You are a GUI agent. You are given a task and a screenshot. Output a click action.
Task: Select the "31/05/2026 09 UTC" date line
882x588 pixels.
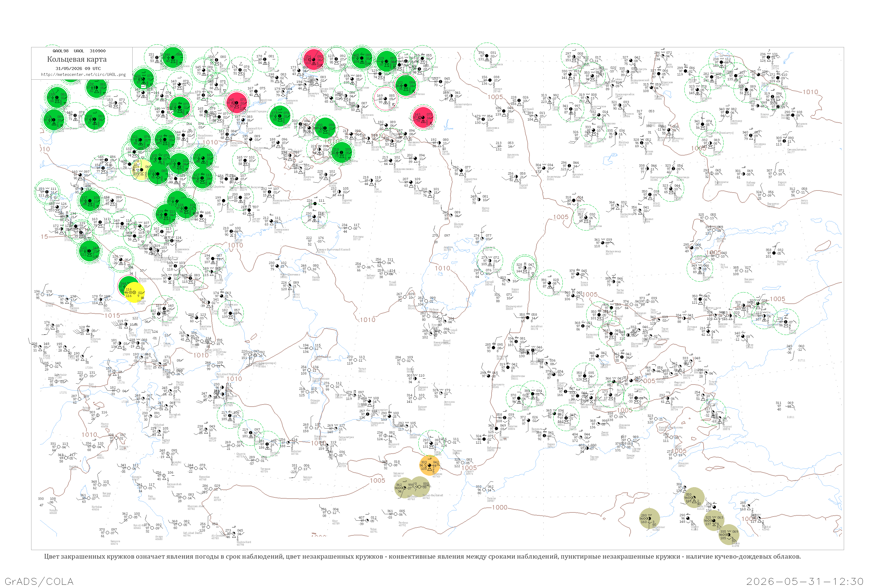point(78,69)
